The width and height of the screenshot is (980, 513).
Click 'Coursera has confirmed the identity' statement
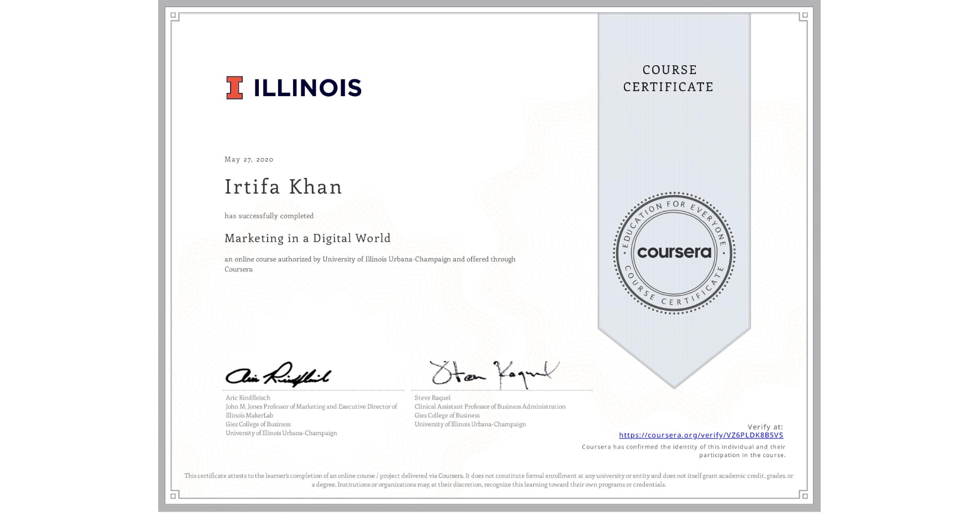[x=684, y=451]
